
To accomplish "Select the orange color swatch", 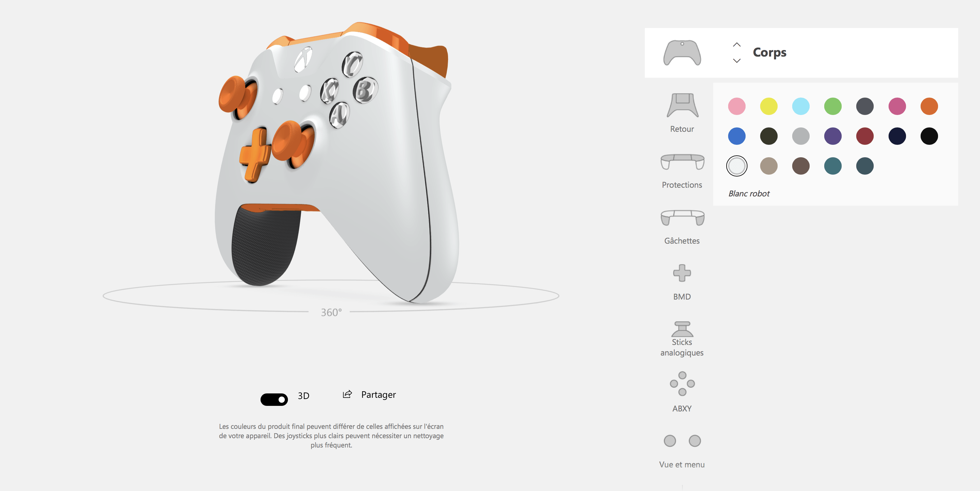I will point(929,105).
